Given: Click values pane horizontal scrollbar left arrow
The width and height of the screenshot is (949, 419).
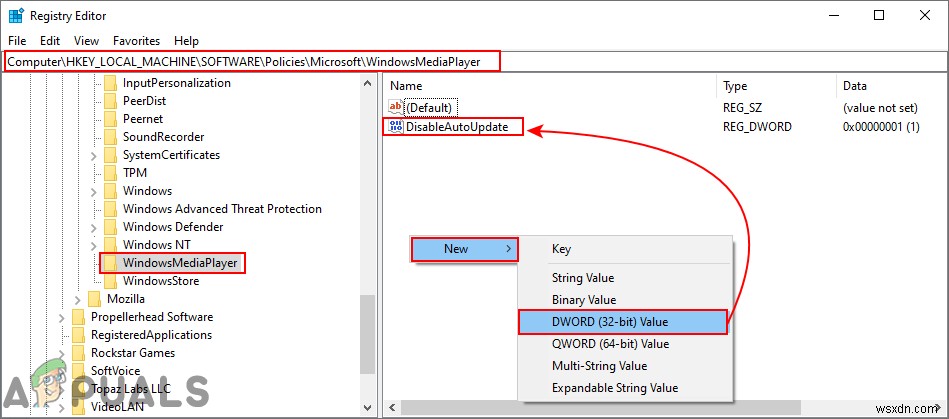Looking at the screenshot, I should click(392, 407).
